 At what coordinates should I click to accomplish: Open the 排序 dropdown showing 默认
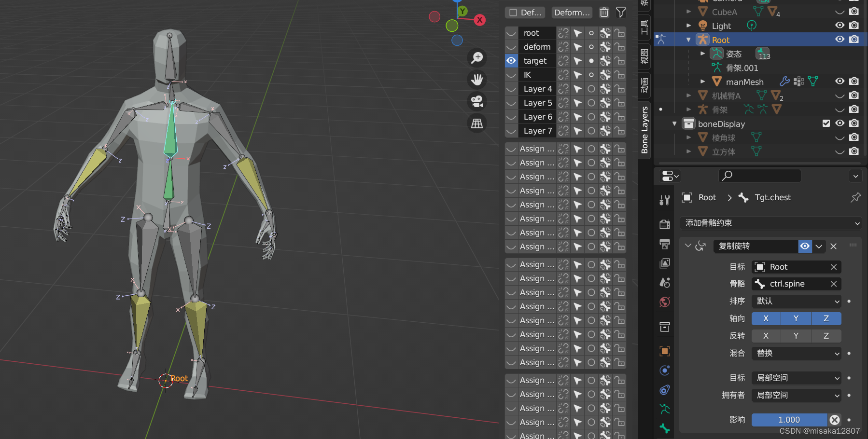797,301
